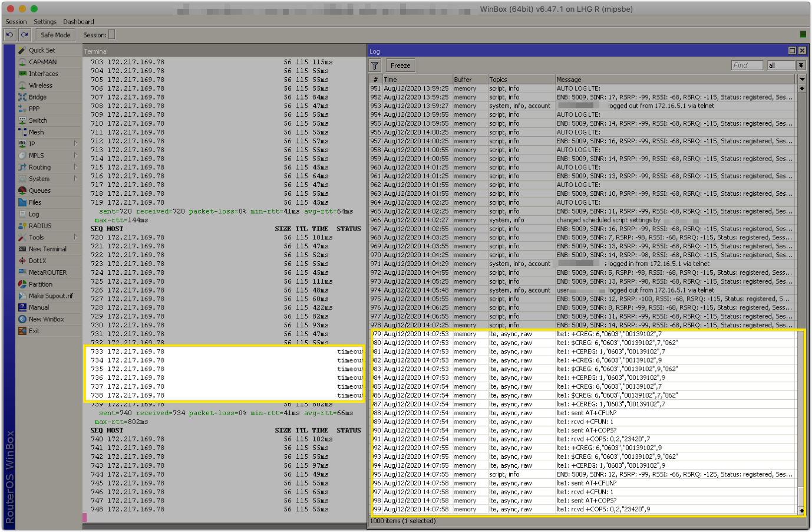Open the Dashboard menu
The height and width of the screenshot is (532, 812).
78,22
